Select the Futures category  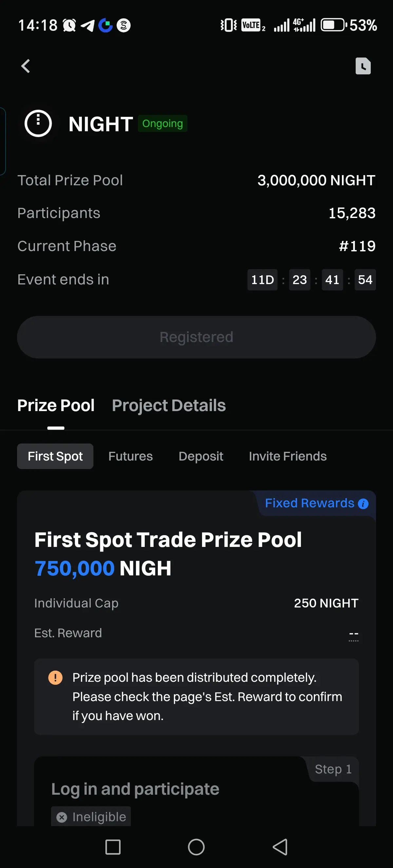(130, 456)
